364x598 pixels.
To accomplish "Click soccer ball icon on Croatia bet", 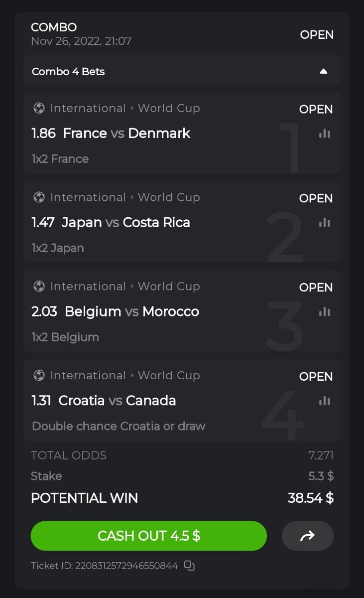I will tap(39, 375).
